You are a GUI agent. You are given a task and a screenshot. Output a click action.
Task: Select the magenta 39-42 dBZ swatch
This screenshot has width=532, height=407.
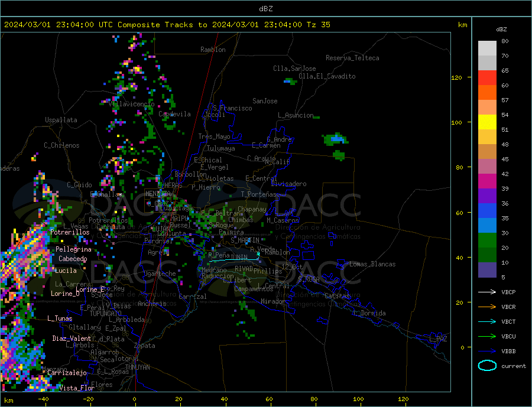[487, 181]
